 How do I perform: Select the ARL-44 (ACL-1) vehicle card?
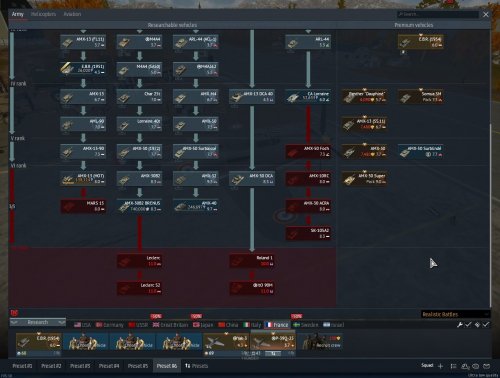click(x=196, y=42)
